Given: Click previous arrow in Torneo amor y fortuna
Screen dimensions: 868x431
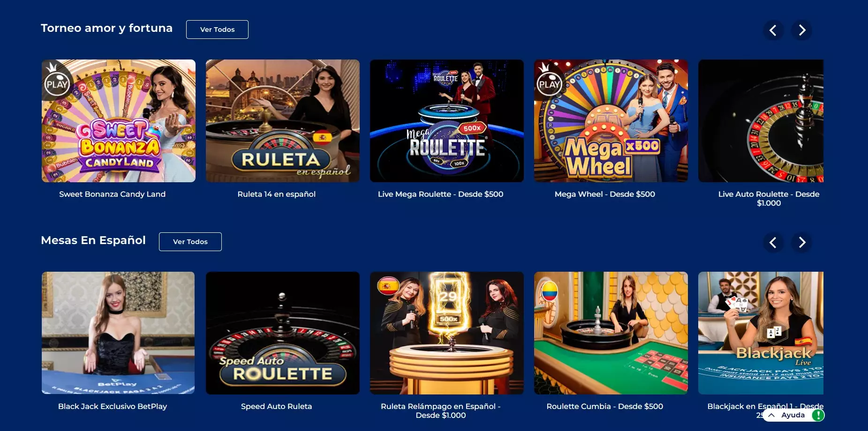Looking at the screenshot, I should (x=773, y=30).
